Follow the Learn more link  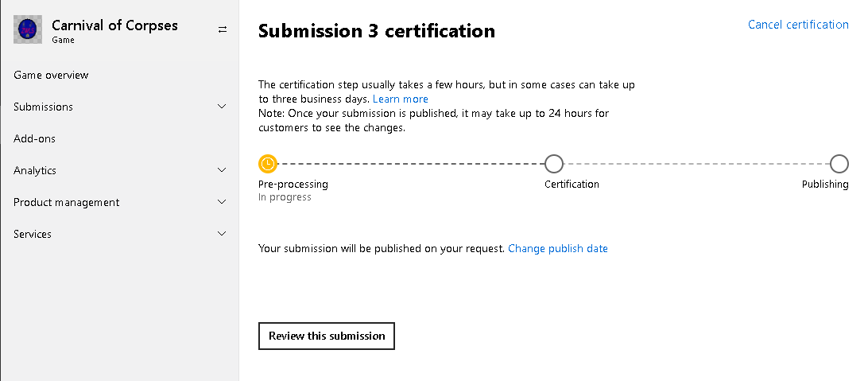401,99
